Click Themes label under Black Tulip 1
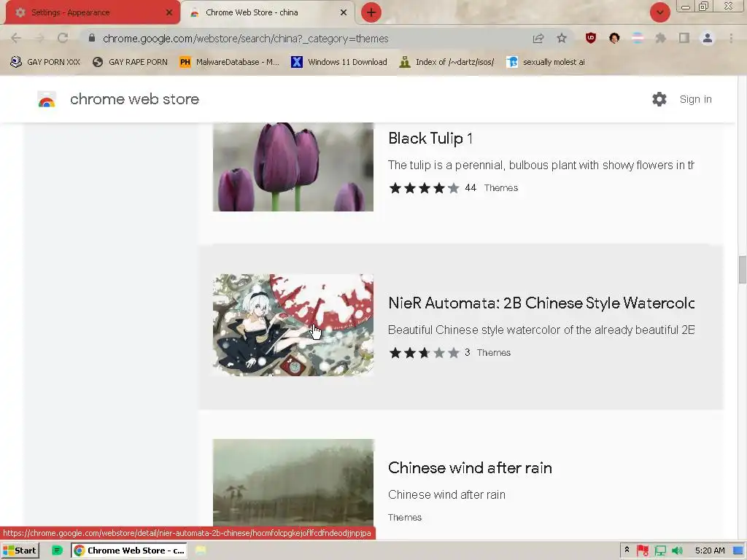This screenshot has width=747, height=560. click(500, 188)
